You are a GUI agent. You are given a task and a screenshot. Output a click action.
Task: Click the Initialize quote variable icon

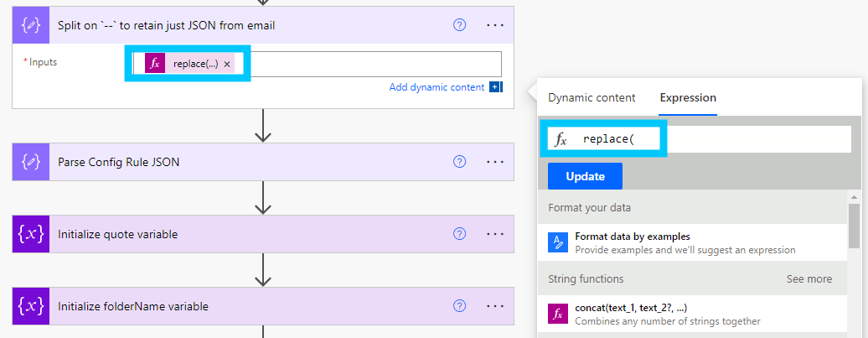point(30,234)
